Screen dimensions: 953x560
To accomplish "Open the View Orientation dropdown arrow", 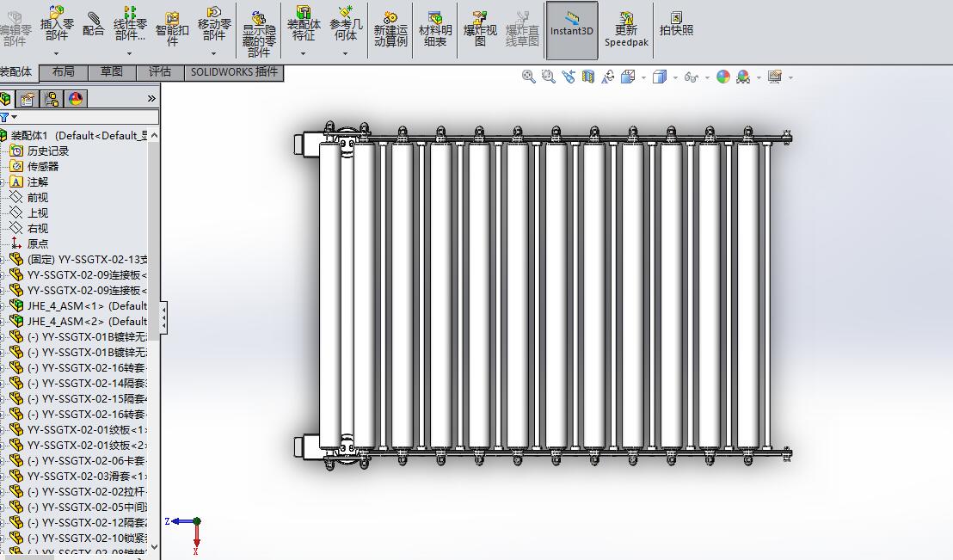I will pyautogui.click(x=643, y=77).
